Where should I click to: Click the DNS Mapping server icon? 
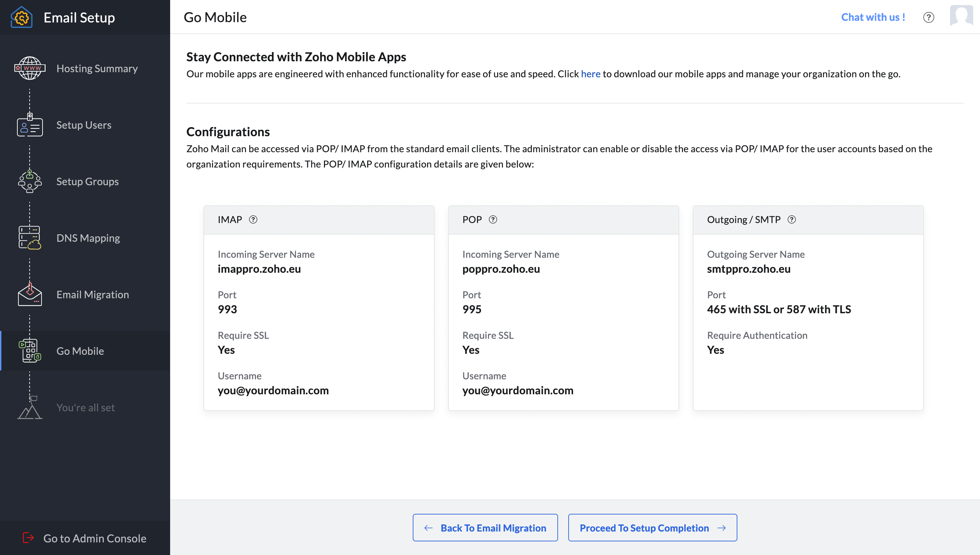point(30,237)
